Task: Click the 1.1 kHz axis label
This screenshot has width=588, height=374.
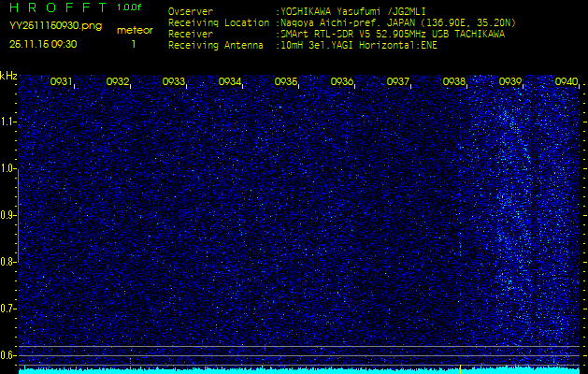Action: tap(7, 122)
